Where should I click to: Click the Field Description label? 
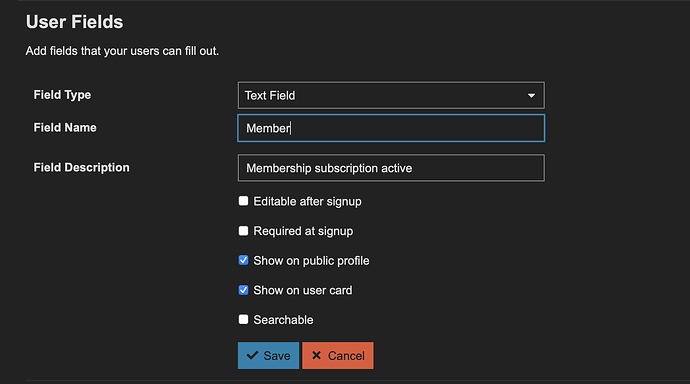point(81,168)
